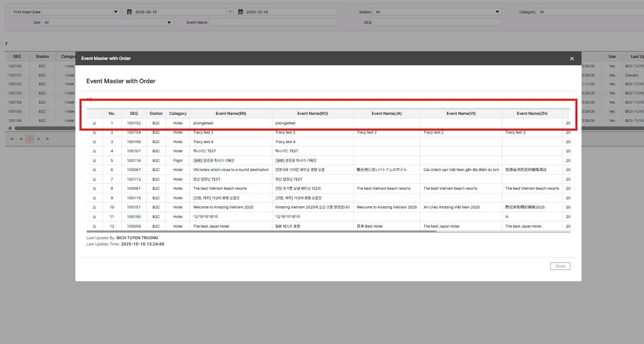The width and height of the screenshot is (644, 344).
Task: Close the Event Master with Order dialog via X
Action: pos(572,59)
